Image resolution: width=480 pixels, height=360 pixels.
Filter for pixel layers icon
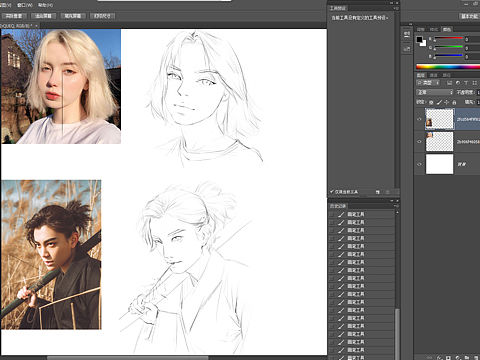(x=449, y=83)
